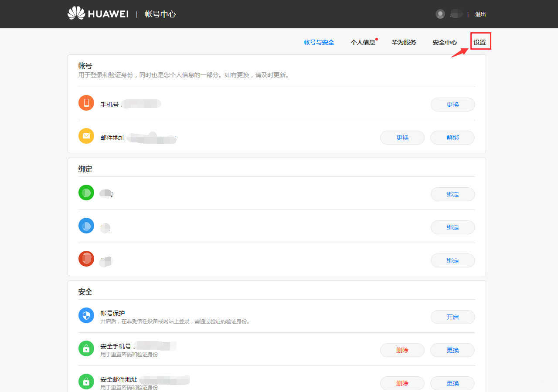558x392 pixels.
Task: Click the yellow email envelope icon
Action: click(x=86, y=136)
